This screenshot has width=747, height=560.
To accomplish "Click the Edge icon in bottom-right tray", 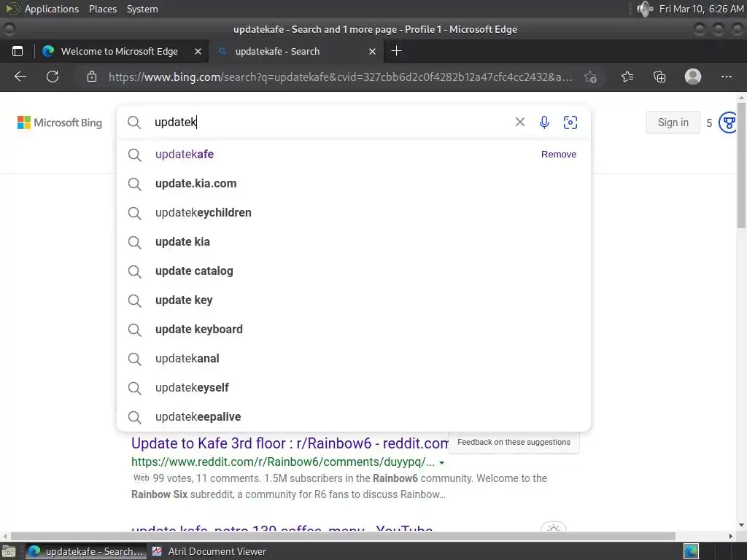I will coord(691,551).
